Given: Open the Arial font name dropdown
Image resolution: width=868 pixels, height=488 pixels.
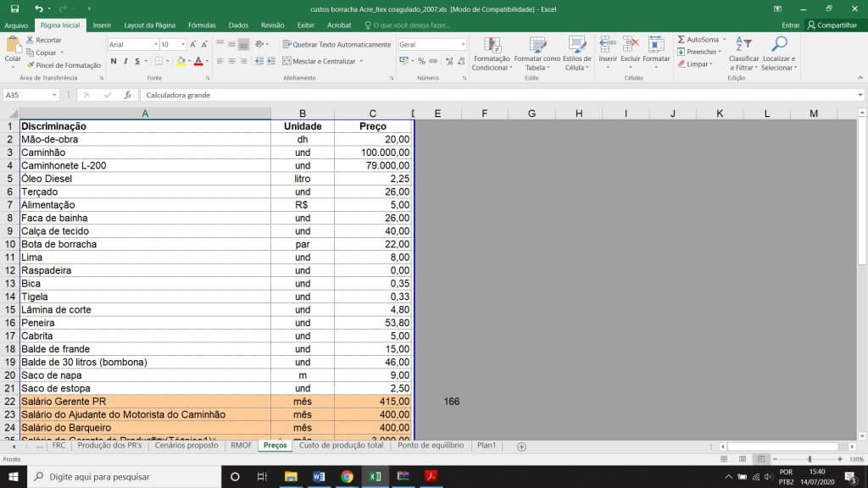Looking at the screenshot, I should click(155, 44).
